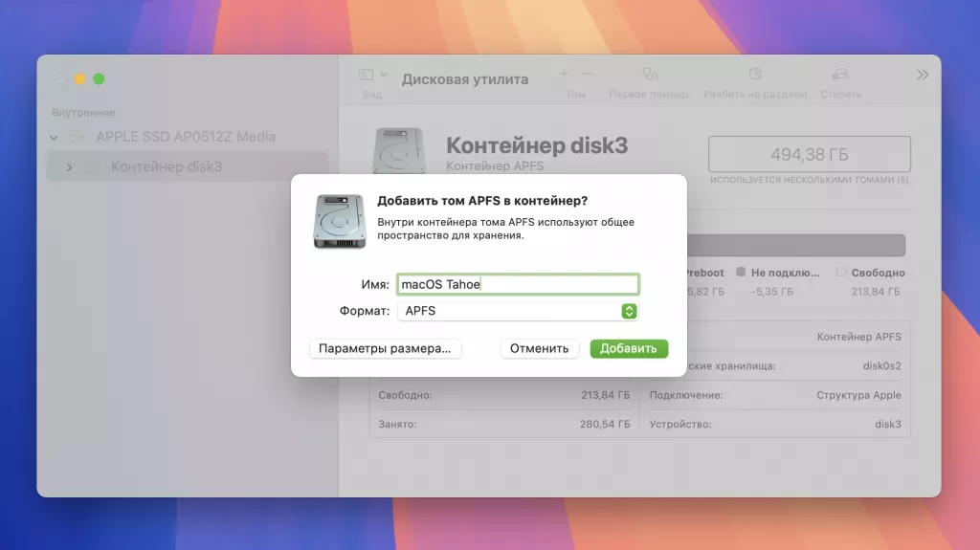Toggle the sidebar view icon

pos(367,75)
